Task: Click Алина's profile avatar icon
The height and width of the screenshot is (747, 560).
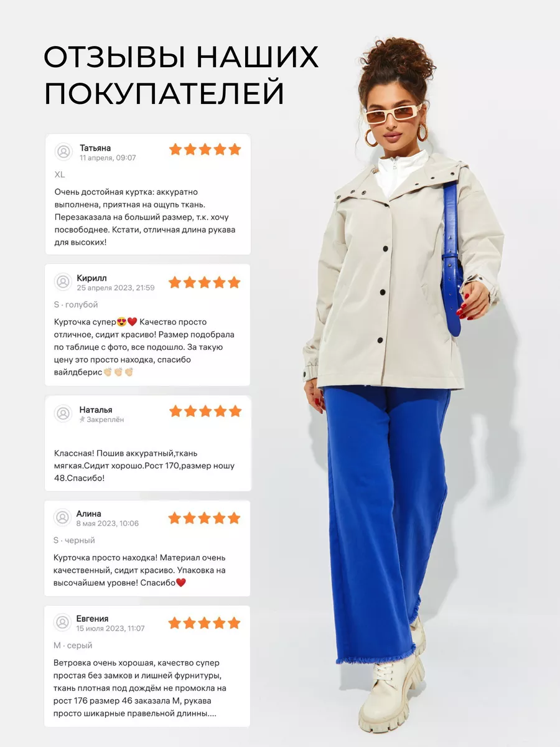Action: click(x=62, y=517)
